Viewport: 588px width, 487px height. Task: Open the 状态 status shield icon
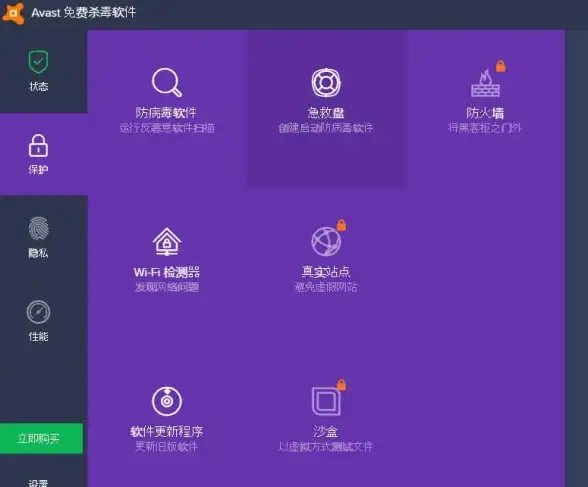tap(38, 62)
